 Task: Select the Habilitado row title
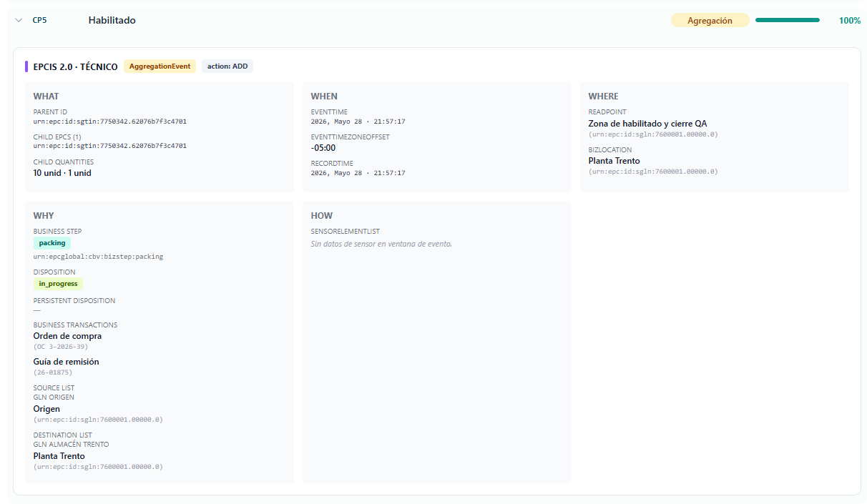pos(112,21)
